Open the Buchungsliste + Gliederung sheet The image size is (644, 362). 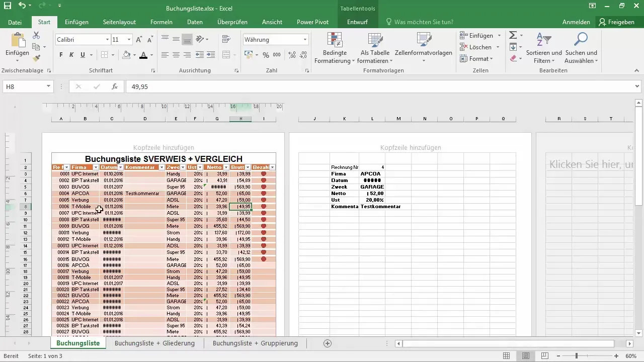pos(154,343)
